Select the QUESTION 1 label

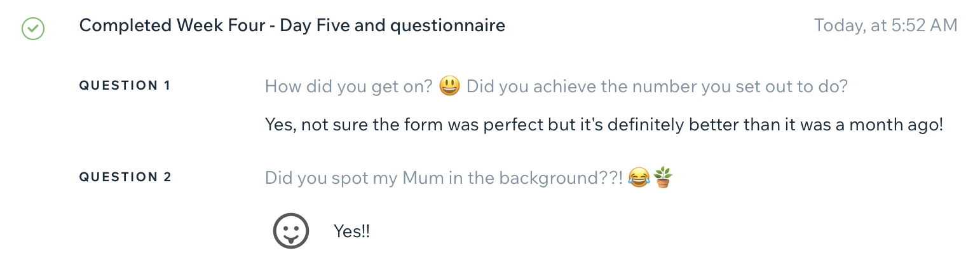click(125, 86)
